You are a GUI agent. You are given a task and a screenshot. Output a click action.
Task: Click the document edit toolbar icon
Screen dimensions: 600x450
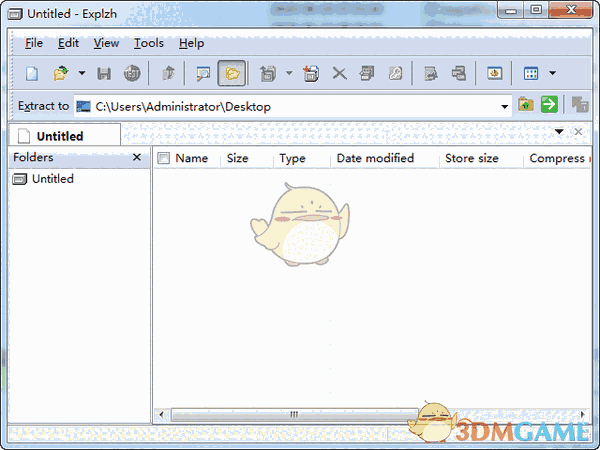431,73
